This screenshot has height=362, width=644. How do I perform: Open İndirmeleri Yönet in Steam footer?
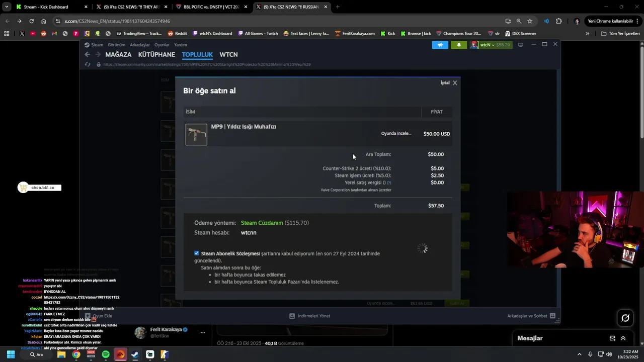tap(309, 316)
